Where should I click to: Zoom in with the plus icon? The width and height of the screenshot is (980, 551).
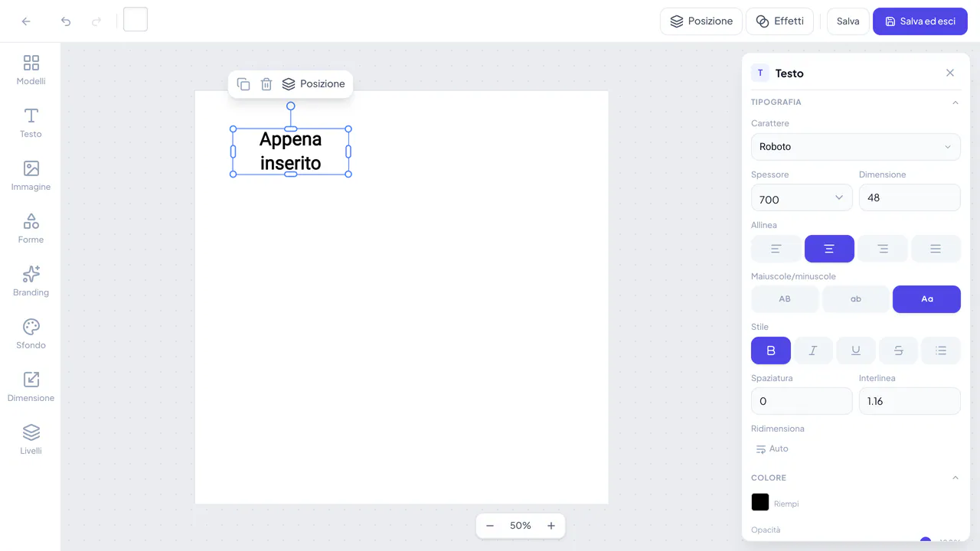(551, 526)
